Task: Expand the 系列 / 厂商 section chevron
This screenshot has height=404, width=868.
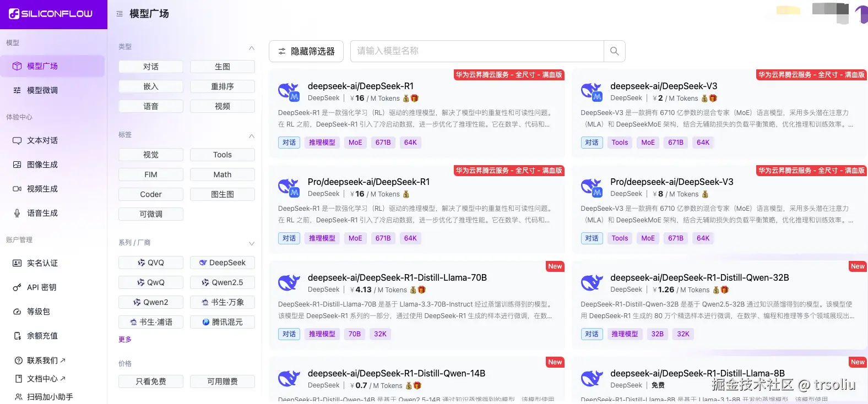Action: coord(252,243)
